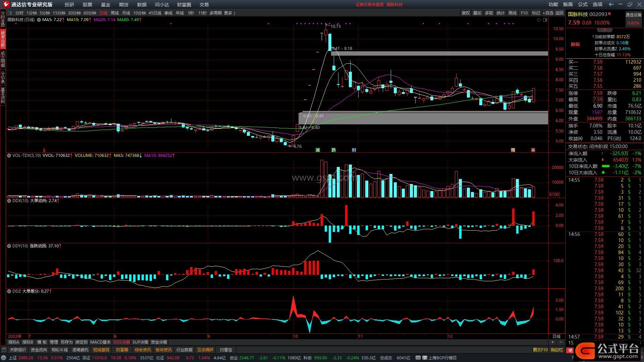Click the 首板 tag in the quote panel
Screen dimensions: 644x362
(575, 44)
